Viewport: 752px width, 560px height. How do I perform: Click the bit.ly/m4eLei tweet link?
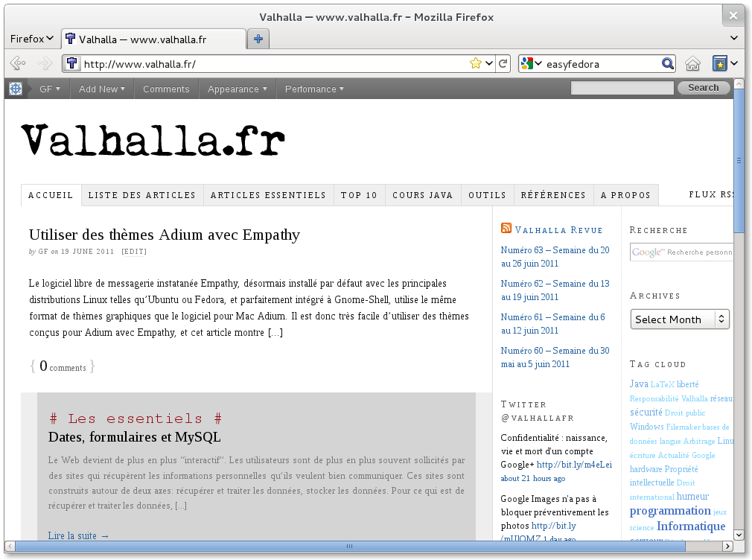click(x=574, y=465)
